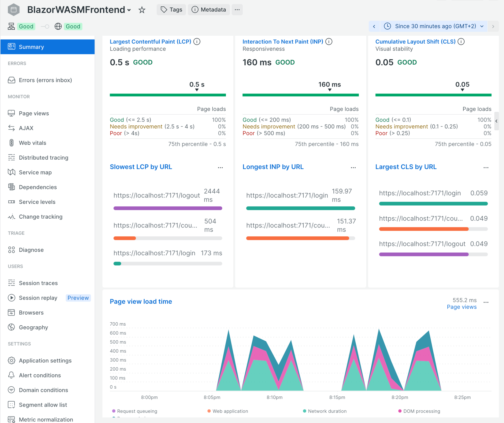The width and height of the screenshot is (504, 423).
Task: Click the entity hexagon icon beside title
Action: 14,10
